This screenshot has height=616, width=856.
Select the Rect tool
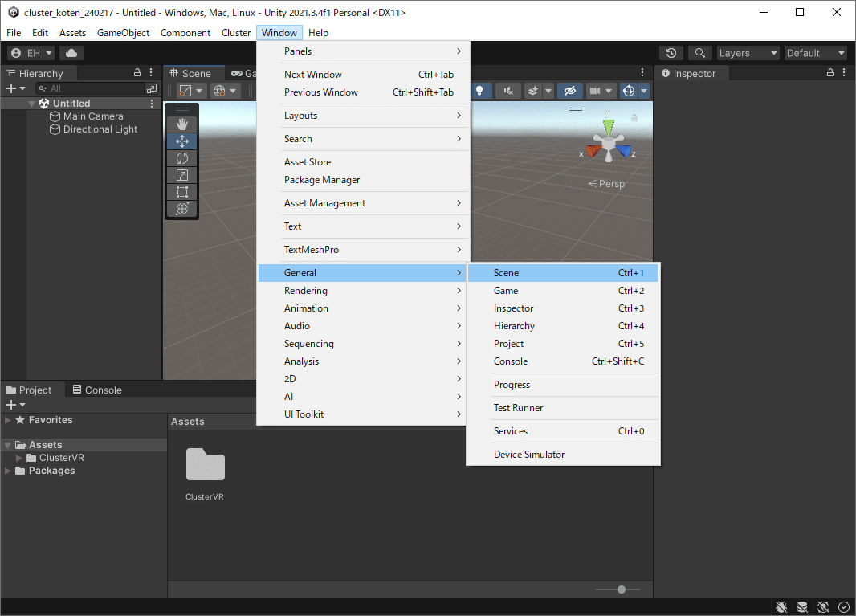pos(181,192)
